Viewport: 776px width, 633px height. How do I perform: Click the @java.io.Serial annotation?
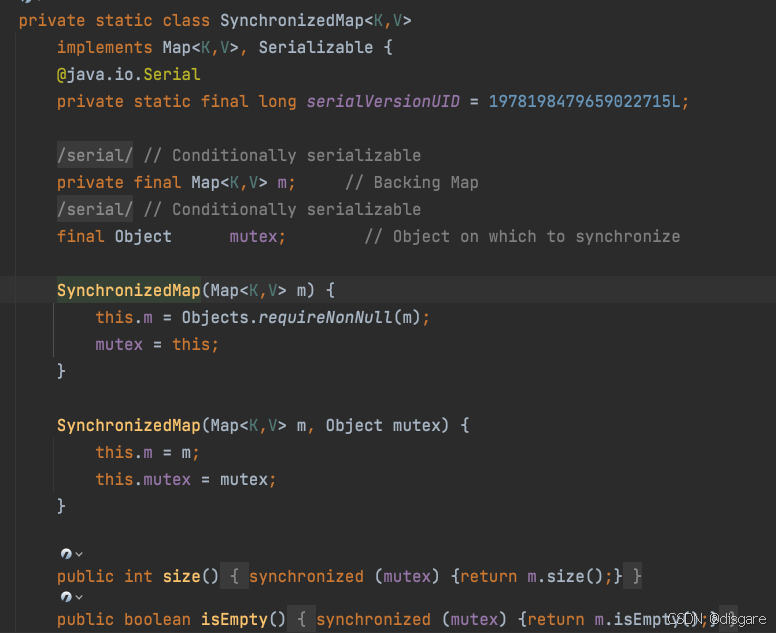tap(128, 74)
